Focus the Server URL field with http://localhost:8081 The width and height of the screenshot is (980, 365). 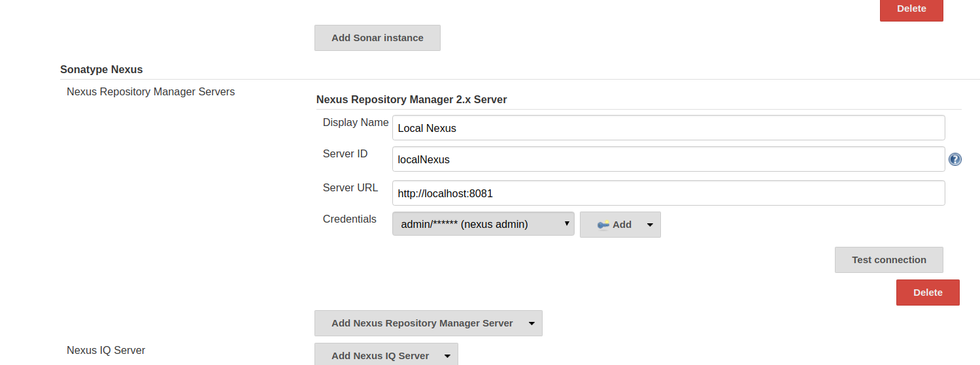pos(668,193)
